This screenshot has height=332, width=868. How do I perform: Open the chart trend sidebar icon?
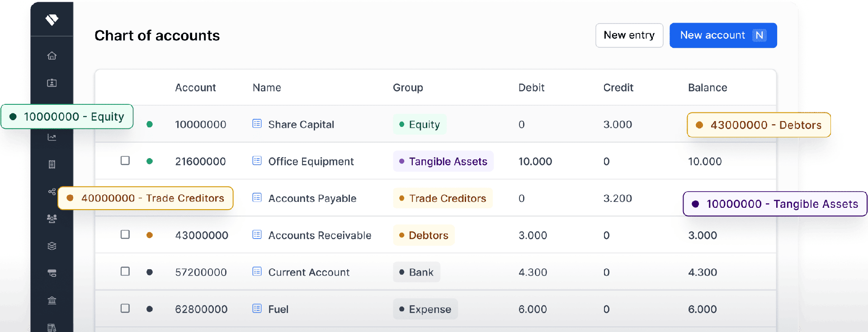coord(52,137)
